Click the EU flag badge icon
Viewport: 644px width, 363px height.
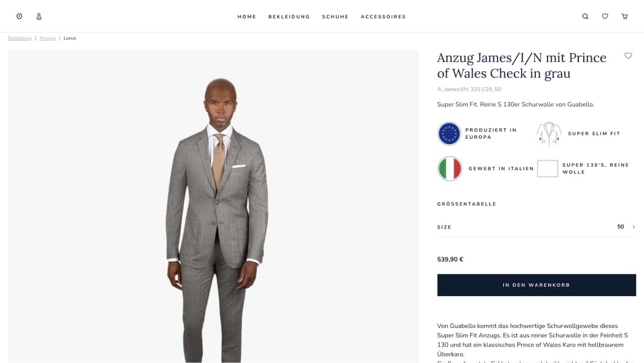click(449, 133)
